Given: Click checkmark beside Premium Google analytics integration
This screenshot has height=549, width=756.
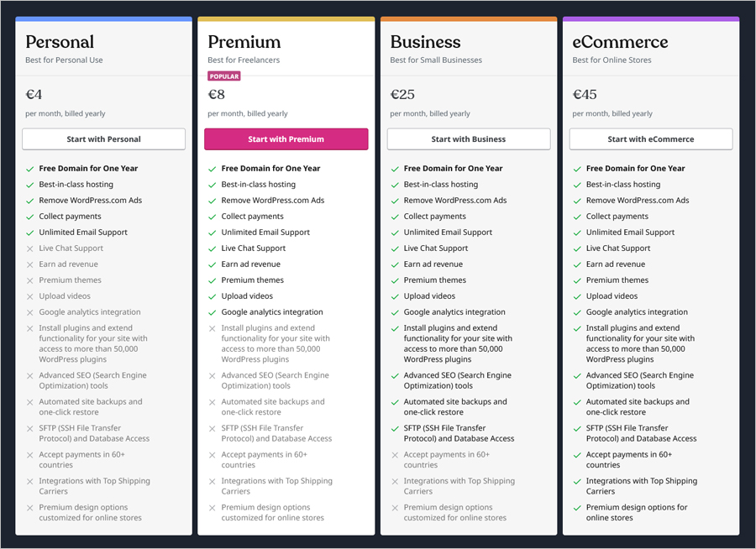Looking at the screenshot, I should [x=213, y=312].
